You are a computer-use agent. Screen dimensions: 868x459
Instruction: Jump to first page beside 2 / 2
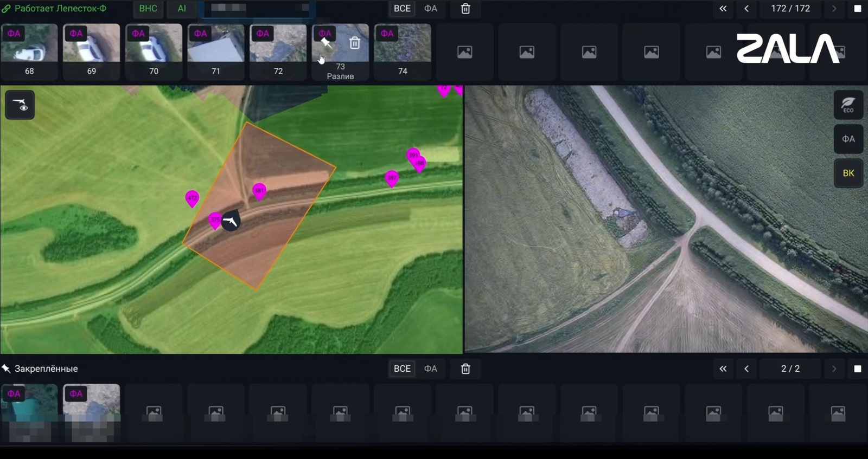723,369
